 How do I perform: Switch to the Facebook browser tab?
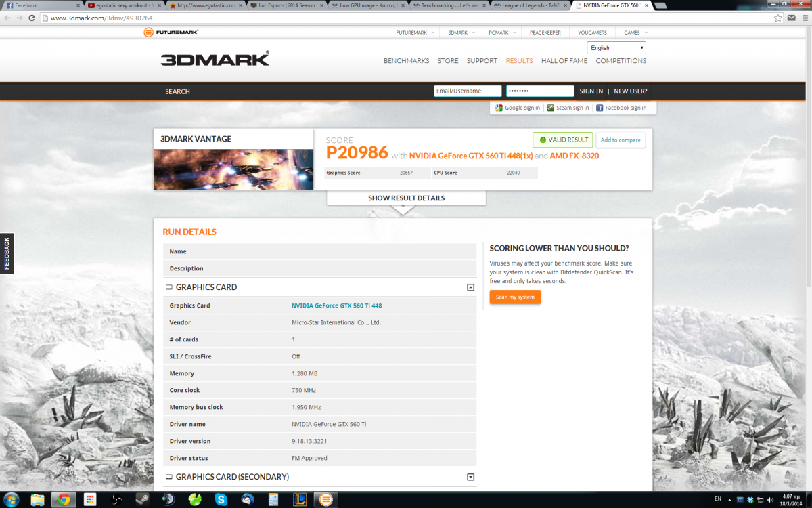click(x=42, y=5)
